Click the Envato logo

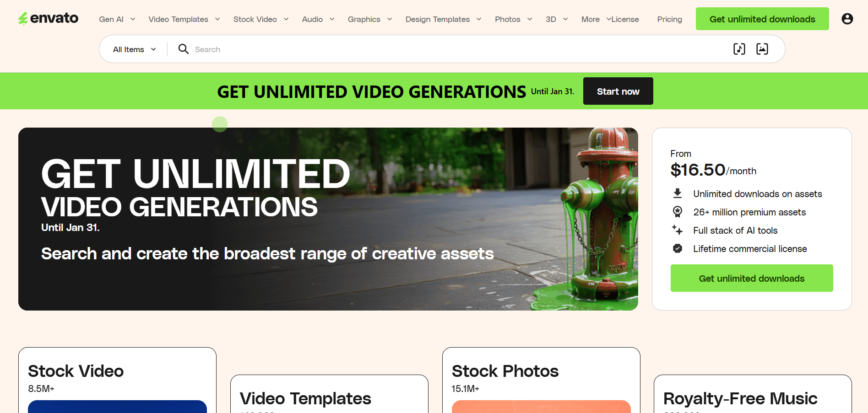pyautogui.click(x=48, y=18)
